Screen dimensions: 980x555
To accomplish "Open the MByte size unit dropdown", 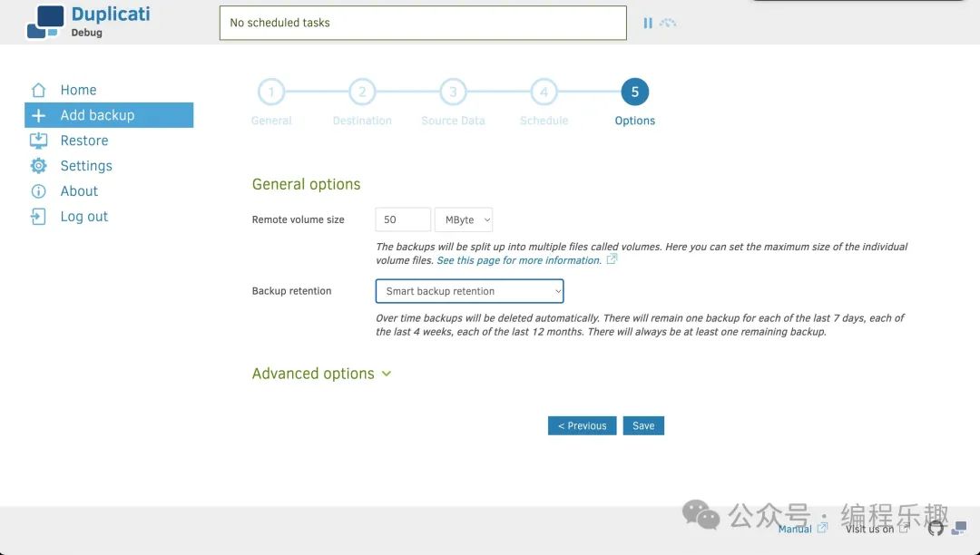I will point(464,219).
